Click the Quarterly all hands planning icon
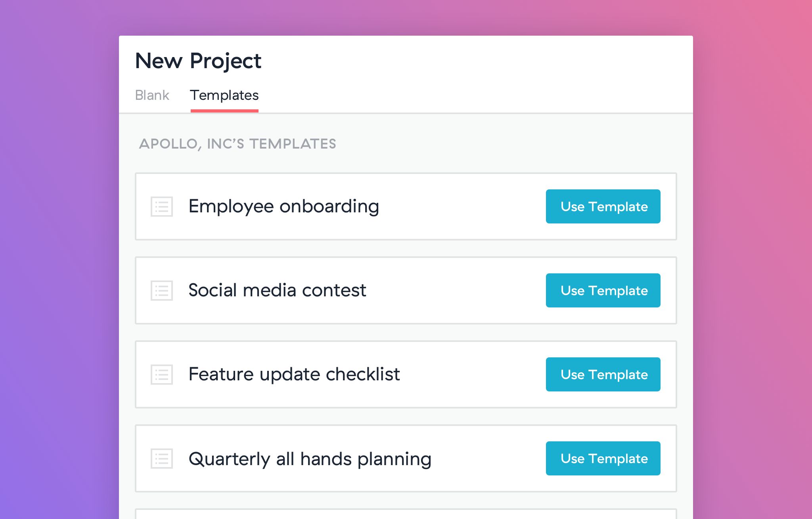 [x=162, y=459]
